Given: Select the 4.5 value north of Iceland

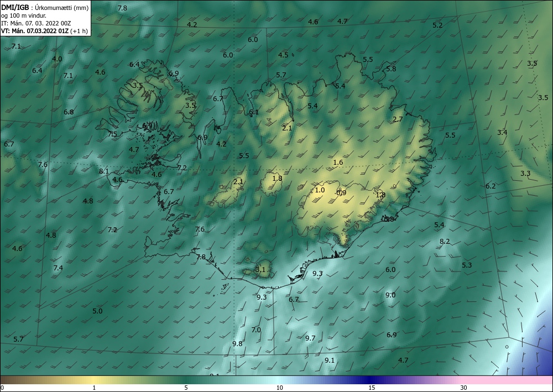Looking at the screenshot, I should (283, 55).
